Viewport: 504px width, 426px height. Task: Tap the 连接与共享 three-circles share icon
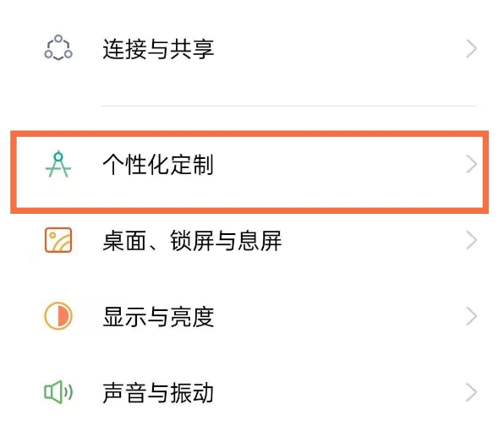click(x=58, y=48)
